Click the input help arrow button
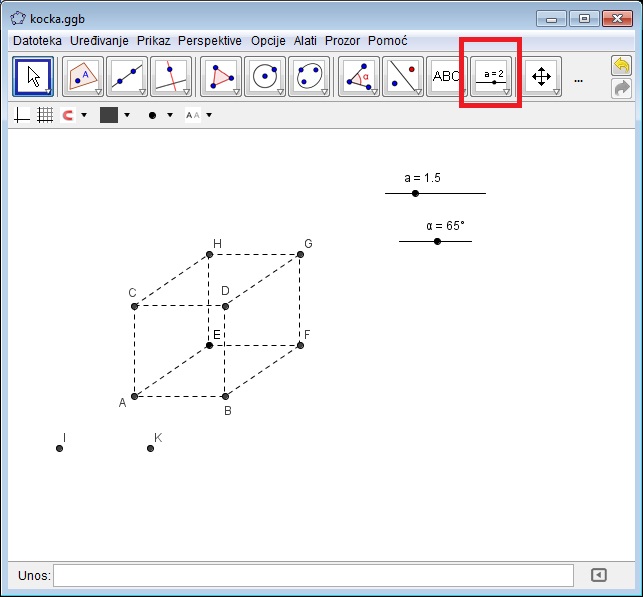Screen dimensions: 643x597 pyautogui.click(x=599, y=575)
